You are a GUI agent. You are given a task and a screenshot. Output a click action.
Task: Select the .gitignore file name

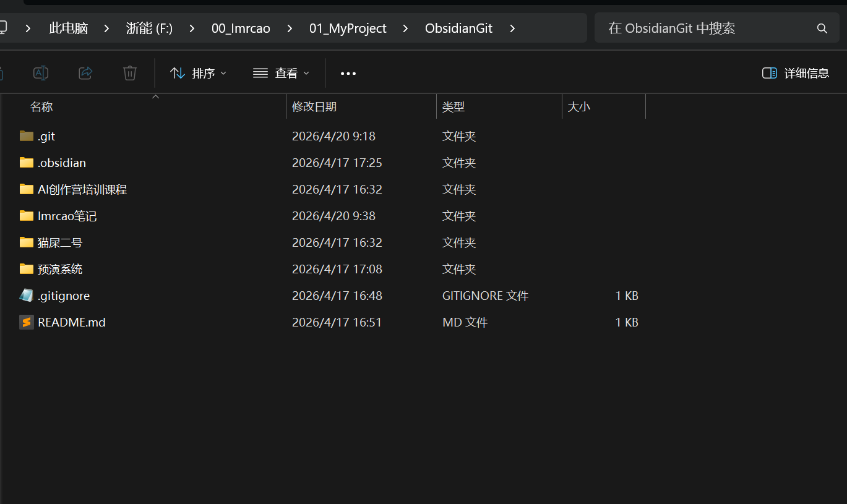64,296
